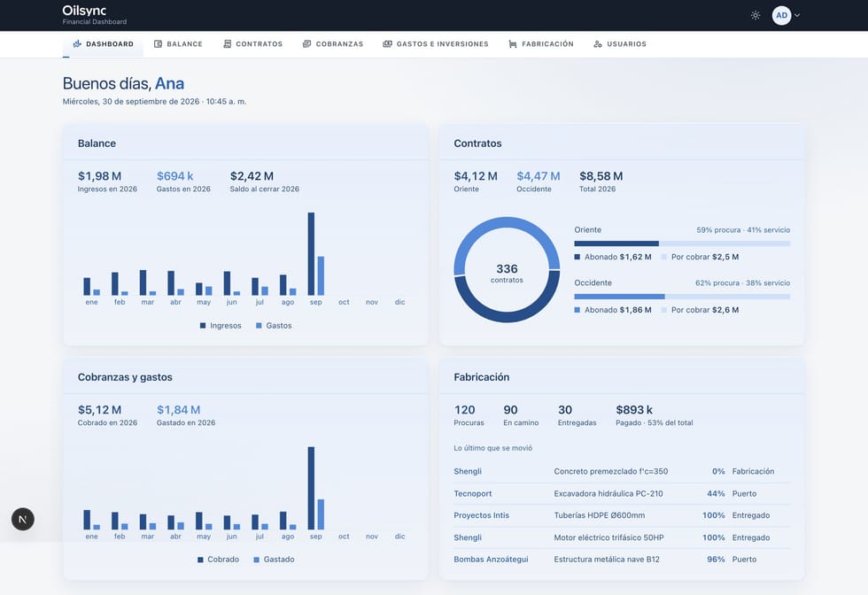Open the Fabricación card heading
Screen dimensions: 868x595
pos(482,377)
